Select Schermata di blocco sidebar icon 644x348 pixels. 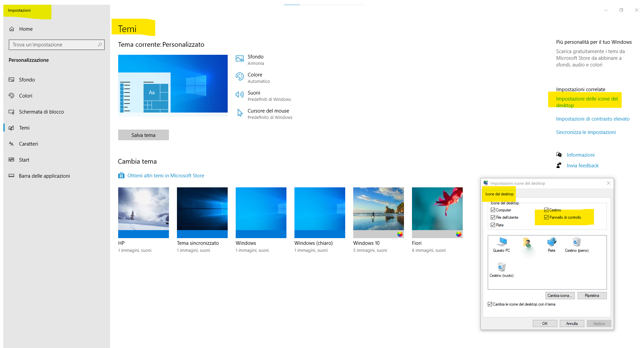11,112
